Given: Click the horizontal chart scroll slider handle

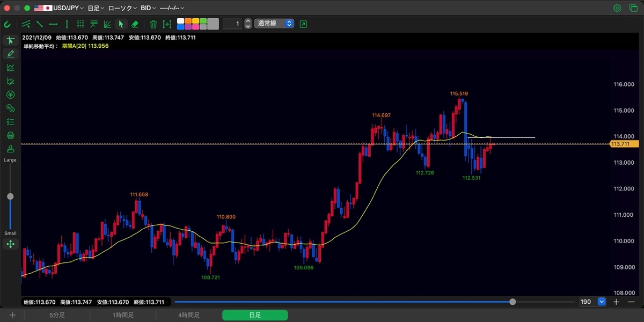Looking at the screenshot, I should (513, 302).
